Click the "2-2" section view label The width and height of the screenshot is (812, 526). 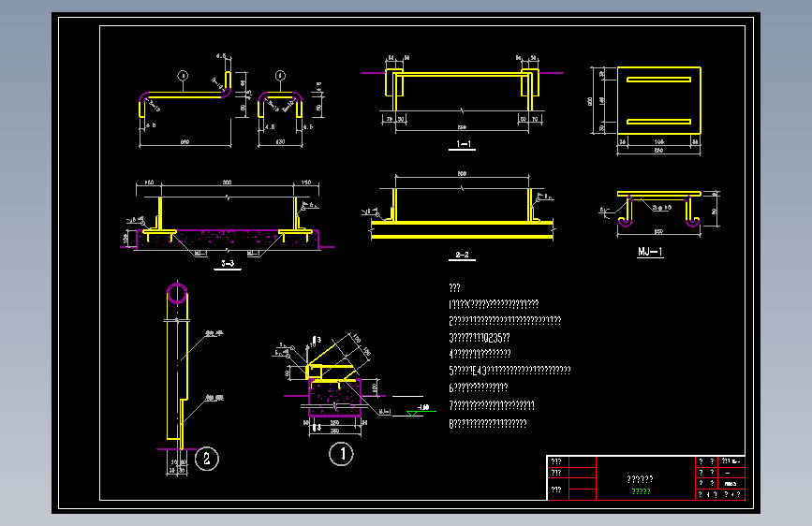(x=462, y=255)
